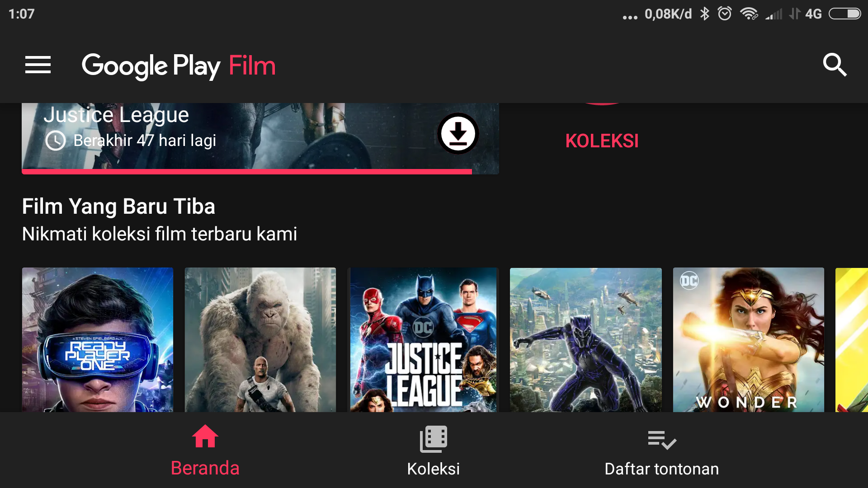Screen dimensions: 868x488
Task: Tap the Koleksi film library icon
Action: [434, 438]
